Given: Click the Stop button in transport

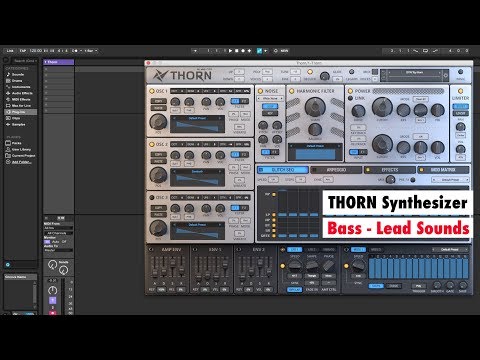Looking at the screenshot, I should 236,51.
